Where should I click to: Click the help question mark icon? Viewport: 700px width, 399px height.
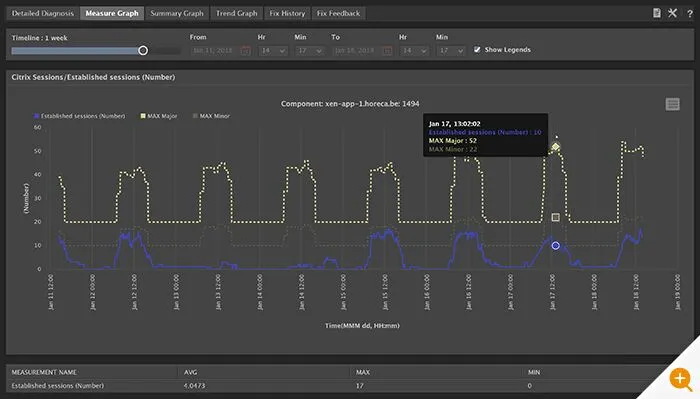[x=690, y=14]
